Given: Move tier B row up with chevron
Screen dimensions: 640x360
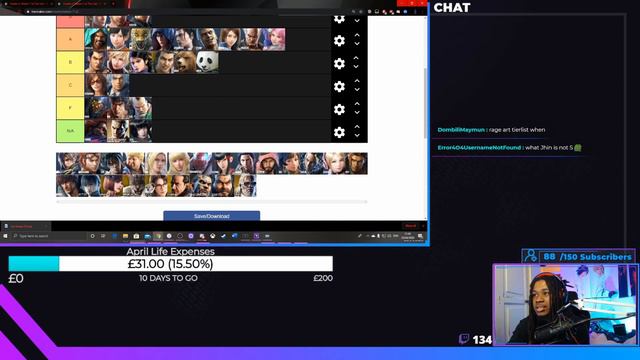Looking at the screenshot, I should (356, 58).
